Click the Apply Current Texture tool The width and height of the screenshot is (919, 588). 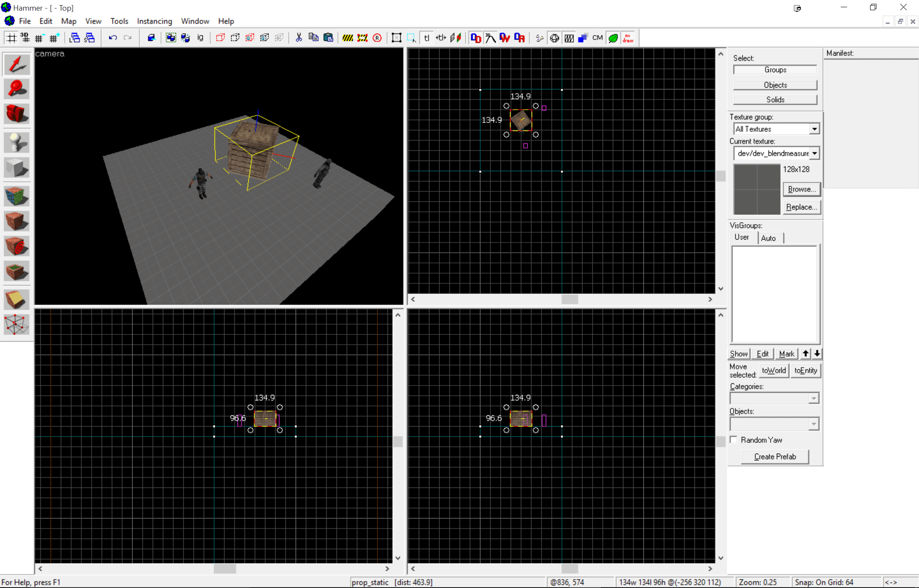point(17,221)
